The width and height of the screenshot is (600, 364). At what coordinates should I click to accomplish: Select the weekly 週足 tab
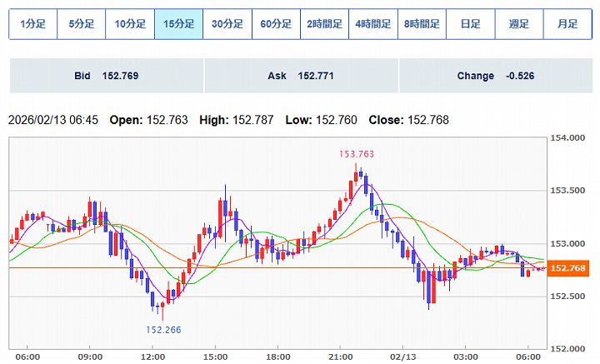point(518,24)
